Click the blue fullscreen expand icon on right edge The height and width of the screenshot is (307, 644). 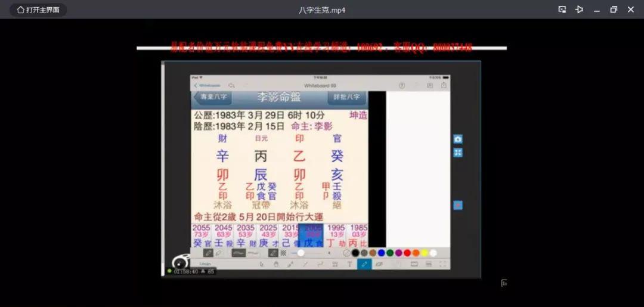click(x=458, y=153)
